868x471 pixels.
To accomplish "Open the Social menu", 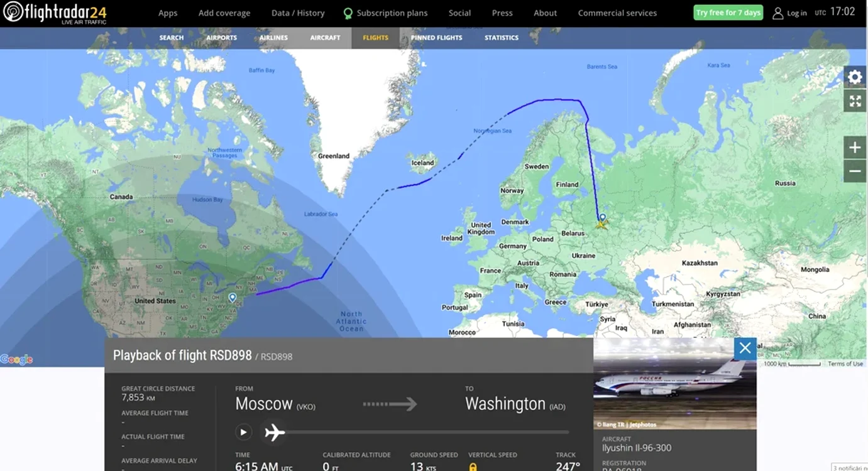I will pyautogui.click(x=459, y=13).
